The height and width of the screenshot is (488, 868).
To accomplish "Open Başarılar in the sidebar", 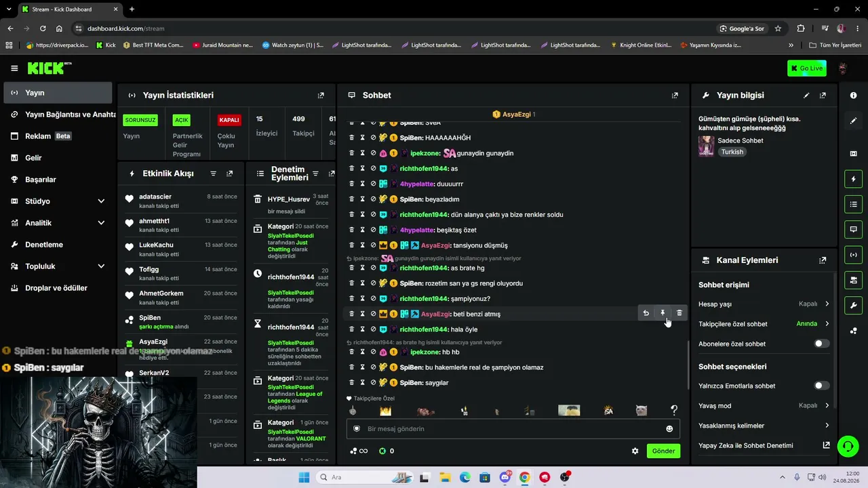I will point(58,180).
